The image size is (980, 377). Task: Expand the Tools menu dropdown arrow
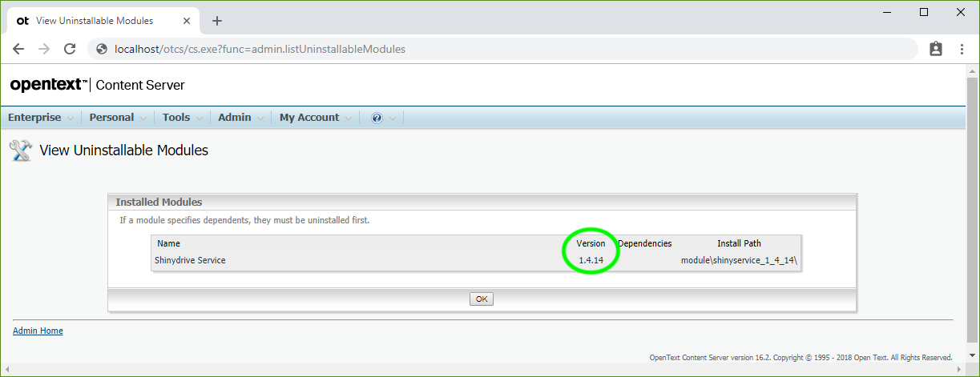pyautogui.click(x=200, y=118)
